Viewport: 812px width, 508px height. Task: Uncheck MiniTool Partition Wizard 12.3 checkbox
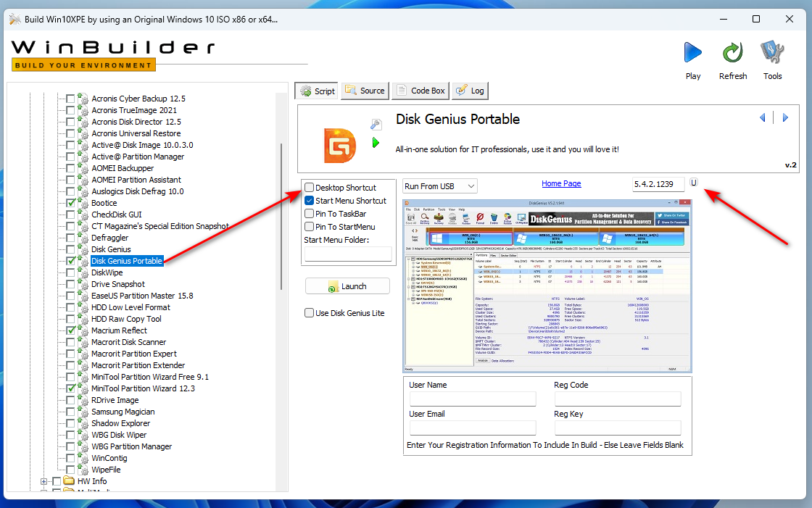click(x=71, y=388)
